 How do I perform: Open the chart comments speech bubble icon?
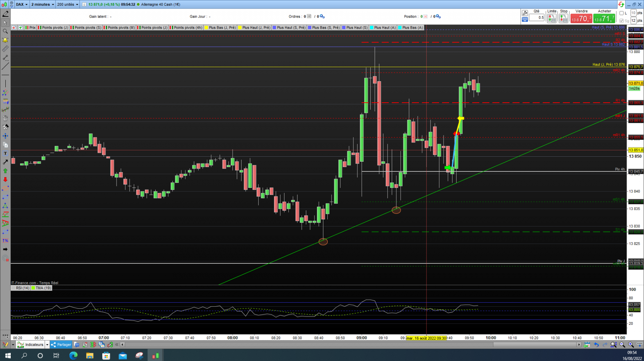coord(77,345)
